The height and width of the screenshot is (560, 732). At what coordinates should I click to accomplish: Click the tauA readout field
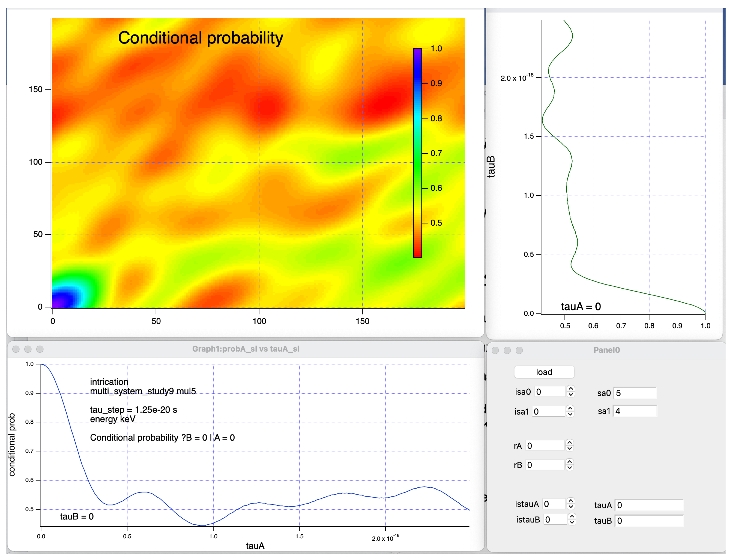point(649,505)
